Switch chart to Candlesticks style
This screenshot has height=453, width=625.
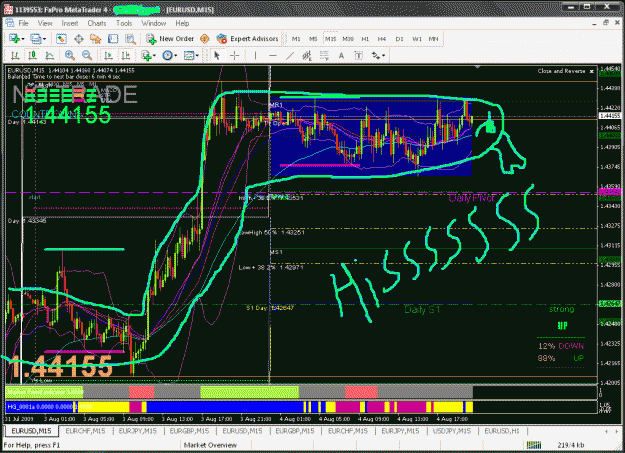32,55
